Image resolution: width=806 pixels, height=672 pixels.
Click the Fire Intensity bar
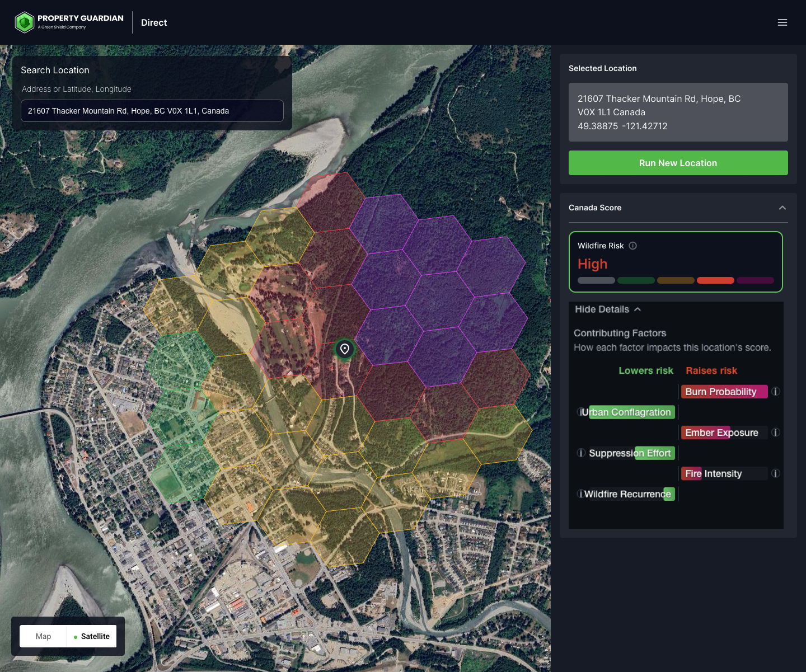click(724, 473)
